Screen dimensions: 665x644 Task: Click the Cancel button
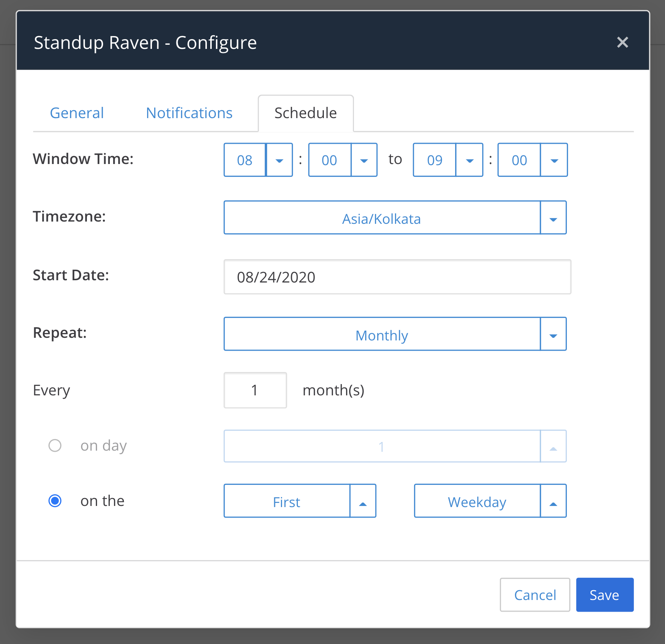coord(534,595)
